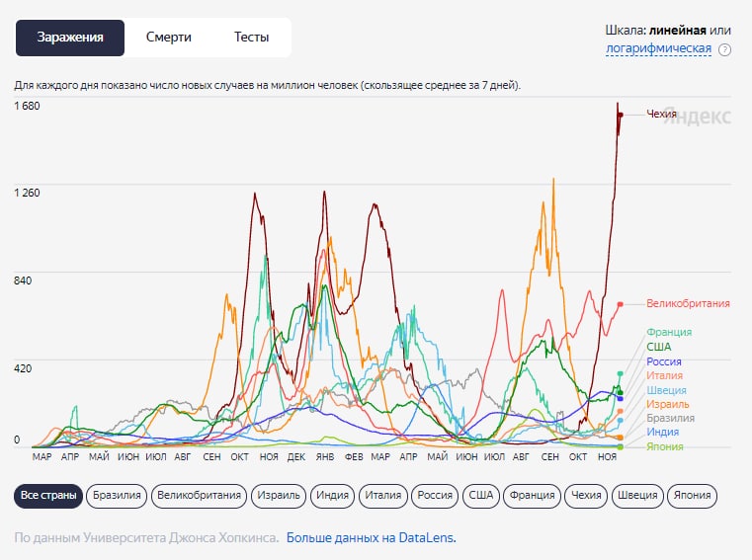The height and width of the screenshot is (560, 752).
Task: Click the Швеция legend label on chart
Action: [666, 390]
